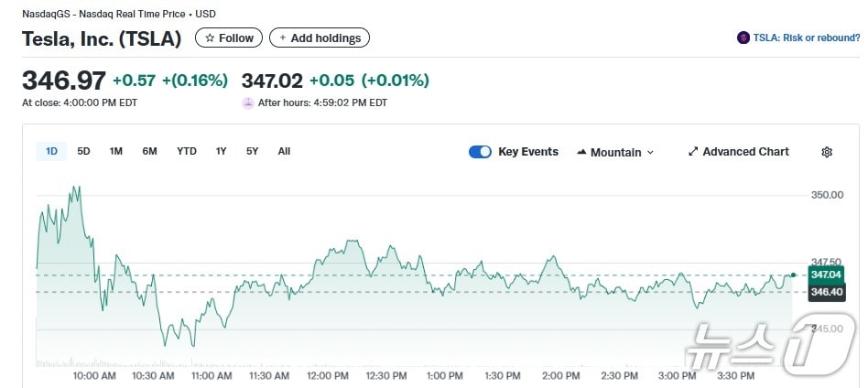Show the 6M chart range

(149, 152)
